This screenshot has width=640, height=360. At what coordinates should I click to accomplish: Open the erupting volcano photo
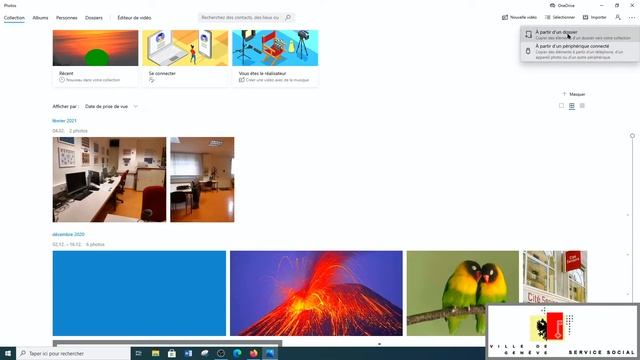tap(316, 293)
